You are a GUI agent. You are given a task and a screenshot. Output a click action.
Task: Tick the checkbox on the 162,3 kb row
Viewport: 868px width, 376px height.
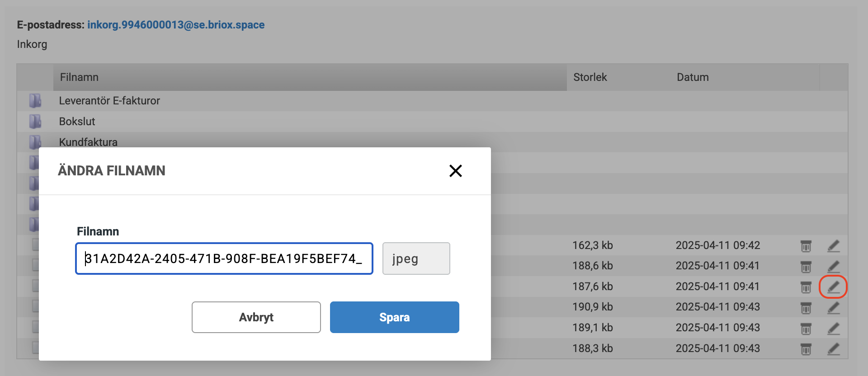pyautogui.click(x=35, y=245)
